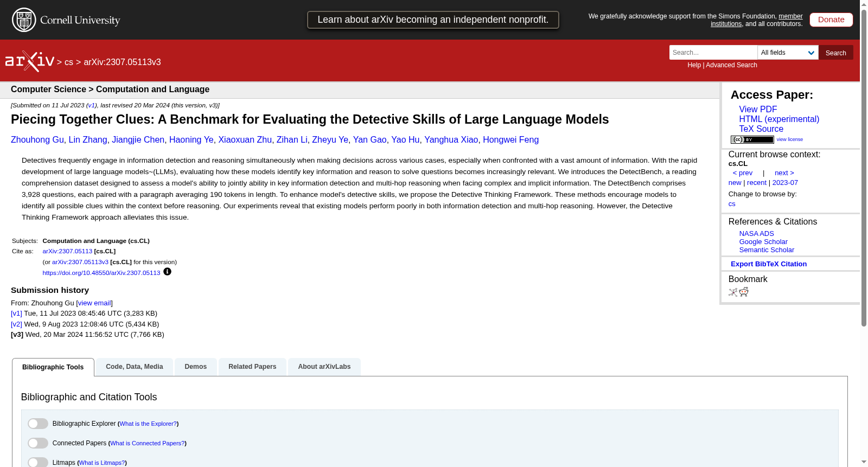Open author Zheyu Ye link
The width and height of the screenshot is (868, 467).
click(330, 140)
